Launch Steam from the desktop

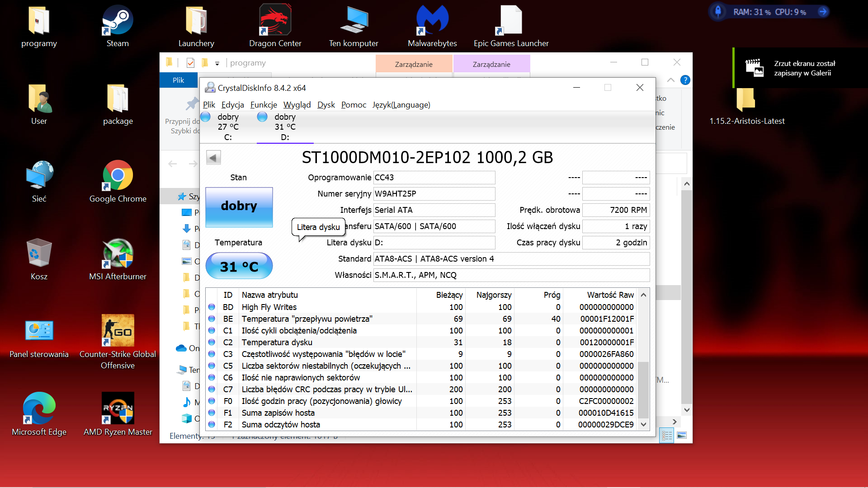tap(118, 26)
